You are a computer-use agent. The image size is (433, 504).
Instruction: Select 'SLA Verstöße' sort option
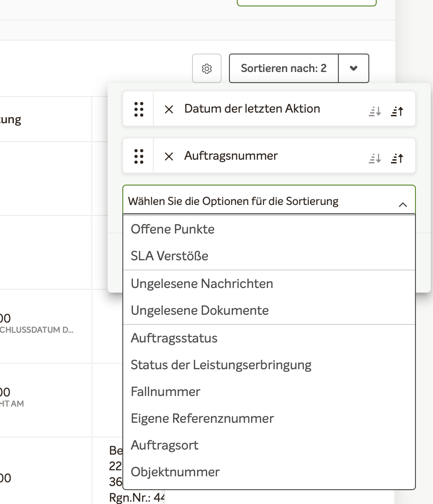pyautogui.click(x=269, y=256)
